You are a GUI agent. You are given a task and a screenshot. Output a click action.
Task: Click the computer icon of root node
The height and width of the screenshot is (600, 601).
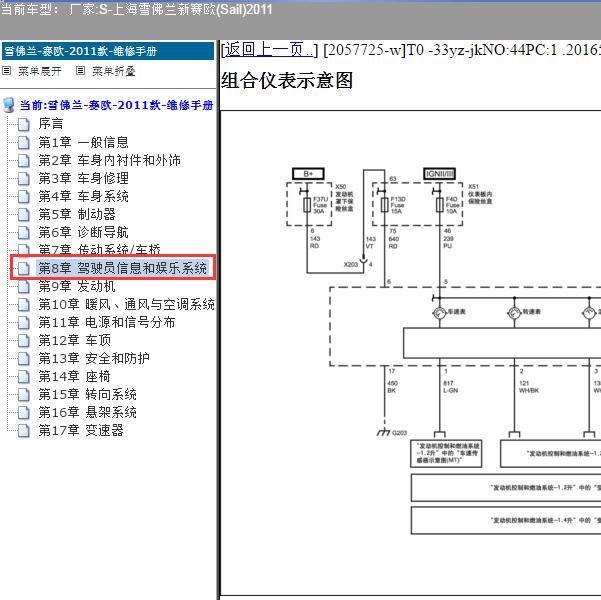9,105
